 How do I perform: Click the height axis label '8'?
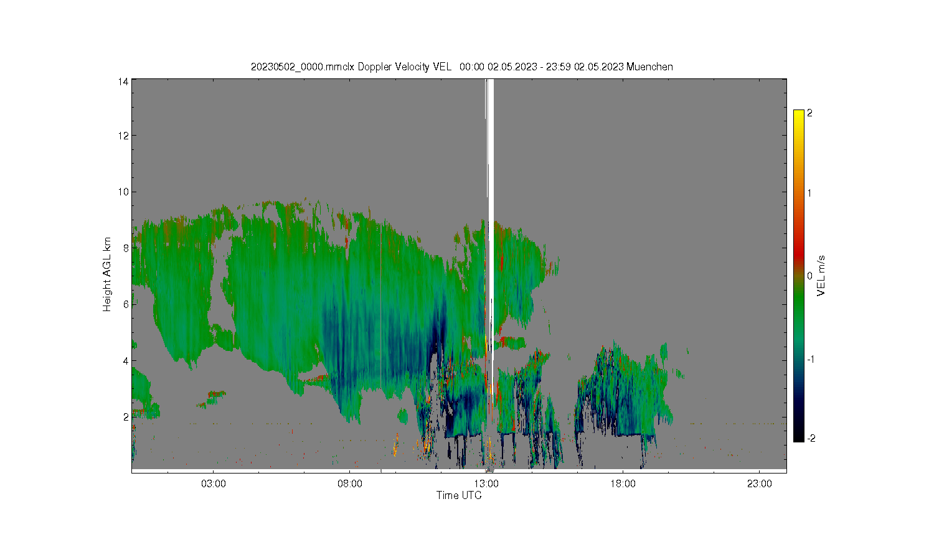tap(126, 248)
